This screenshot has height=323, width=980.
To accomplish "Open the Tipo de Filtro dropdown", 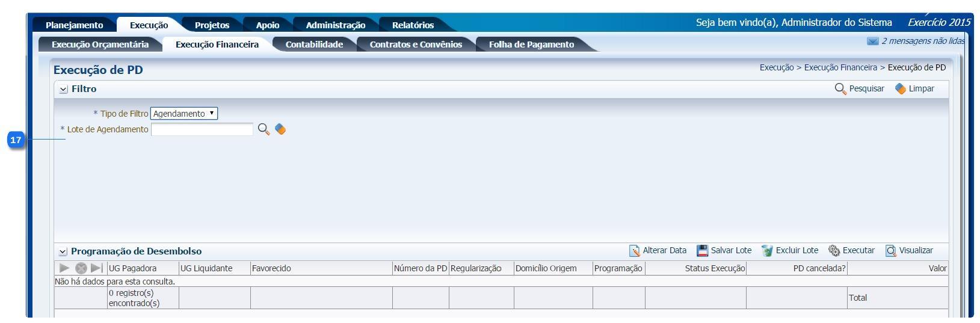I will tap(183, 114).
